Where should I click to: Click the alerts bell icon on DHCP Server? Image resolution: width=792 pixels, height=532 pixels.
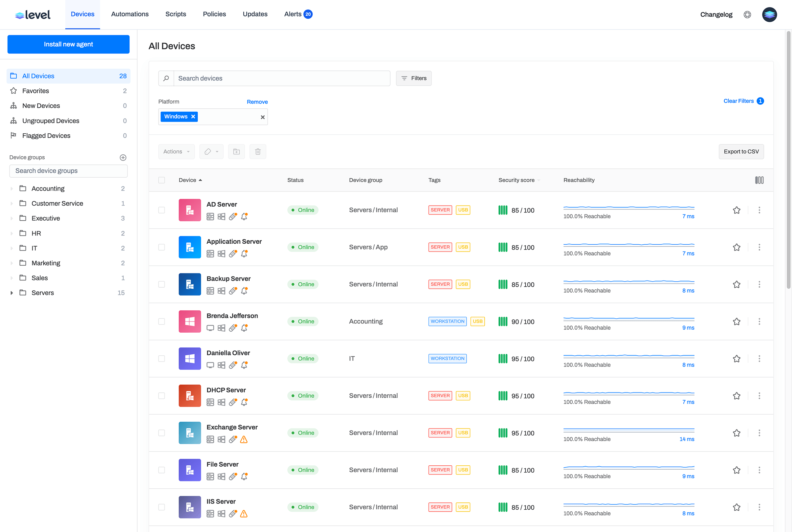(244, 402)
